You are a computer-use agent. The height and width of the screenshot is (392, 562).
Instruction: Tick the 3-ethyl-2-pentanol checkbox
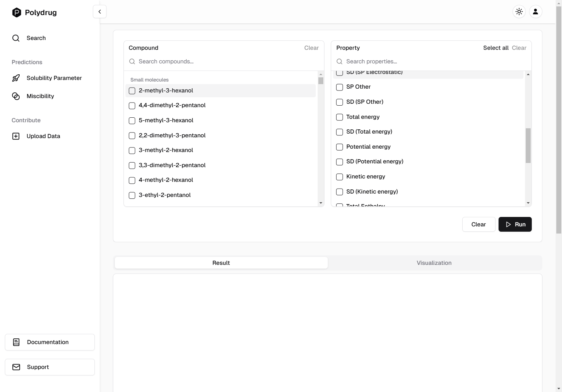[132, 195]
